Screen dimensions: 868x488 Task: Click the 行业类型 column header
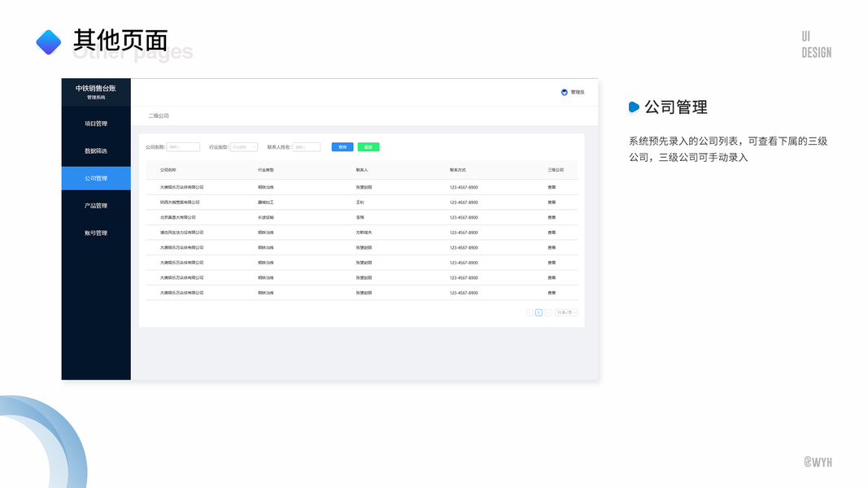[266, 170]
